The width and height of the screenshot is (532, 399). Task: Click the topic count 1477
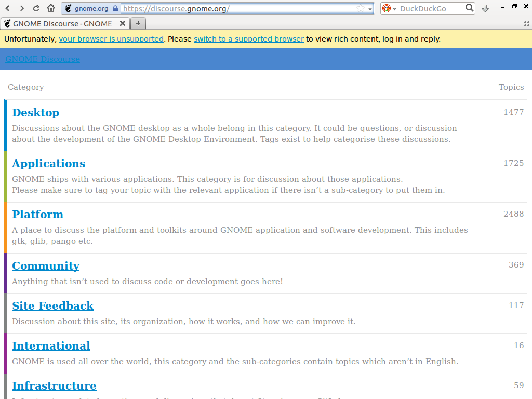click(x=513, y=112)
